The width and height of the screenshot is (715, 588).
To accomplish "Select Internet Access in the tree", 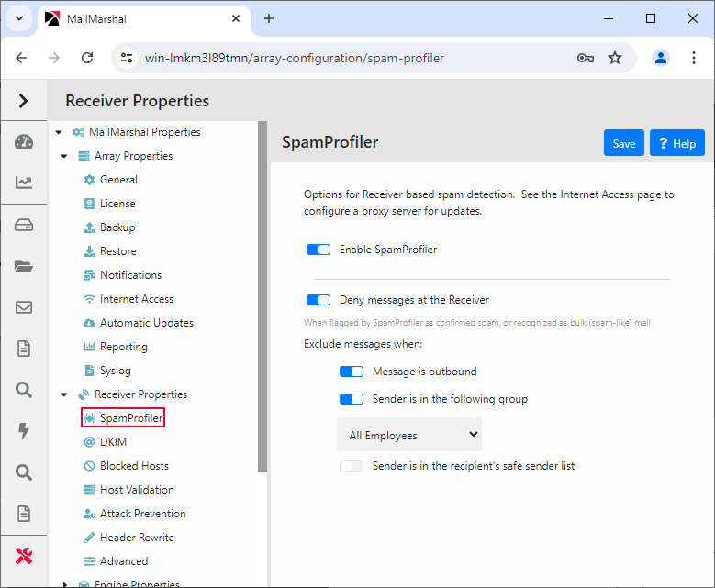I will pos(137,299).
